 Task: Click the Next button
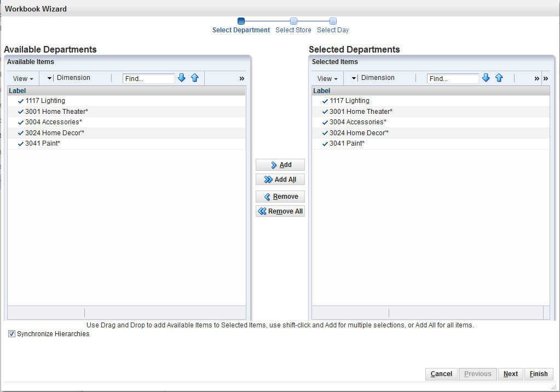pos(511,374)
